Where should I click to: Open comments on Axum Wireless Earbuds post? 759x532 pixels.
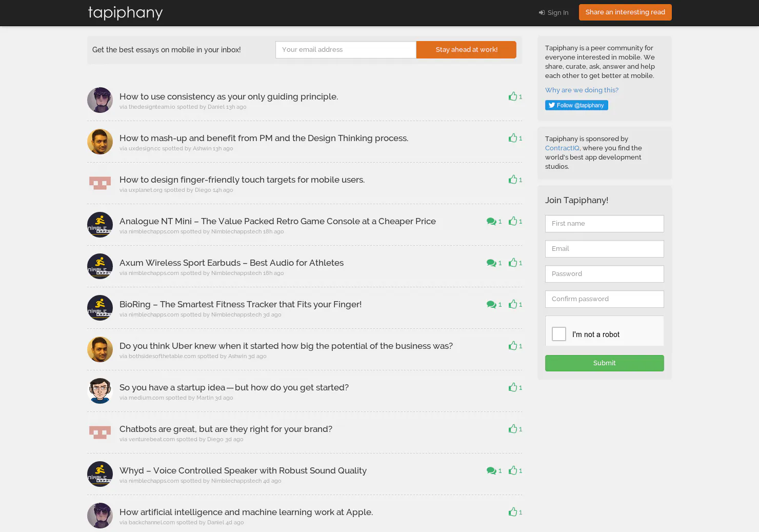tap(494, 263)
